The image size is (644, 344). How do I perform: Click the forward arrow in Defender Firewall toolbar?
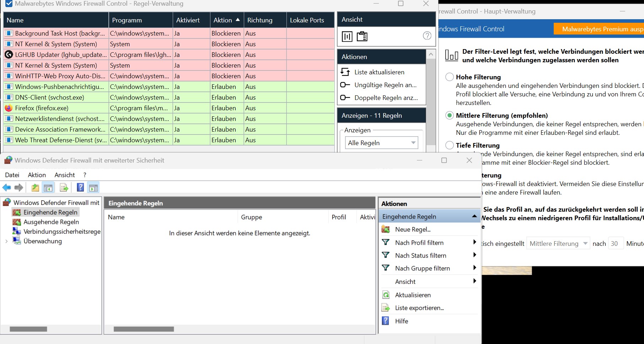pos(19,187)
